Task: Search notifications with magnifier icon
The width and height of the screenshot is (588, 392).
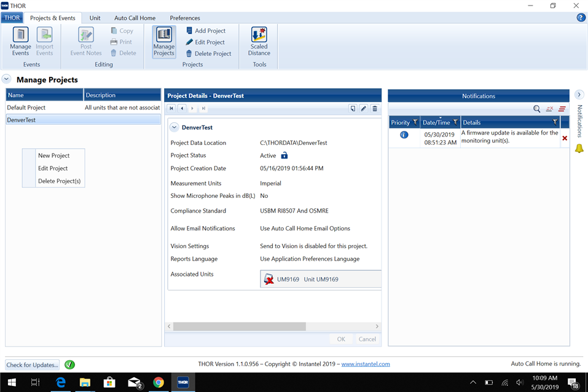Action: (x=537, y=109)
